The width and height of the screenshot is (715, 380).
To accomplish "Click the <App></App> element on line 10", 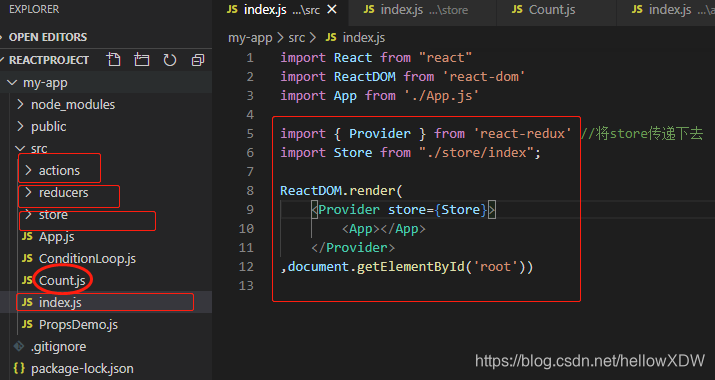I will tap(383, 229).
